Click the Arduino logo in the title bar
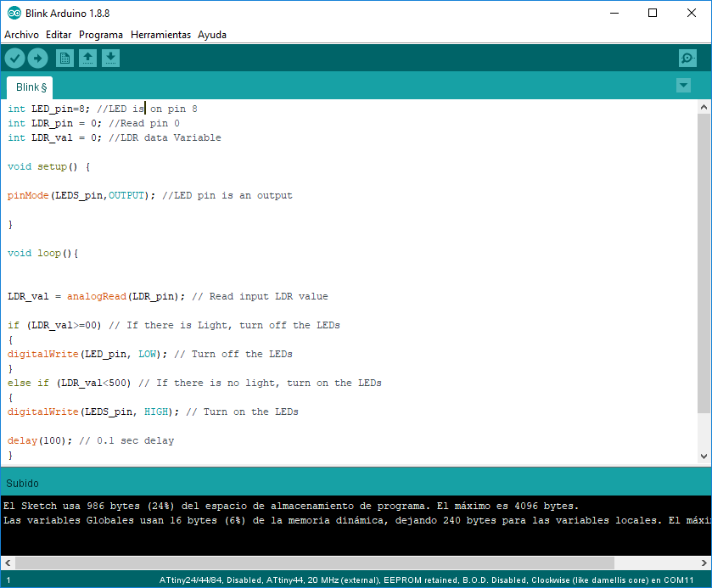Viewport: 712px width, 588px height. 14,14
